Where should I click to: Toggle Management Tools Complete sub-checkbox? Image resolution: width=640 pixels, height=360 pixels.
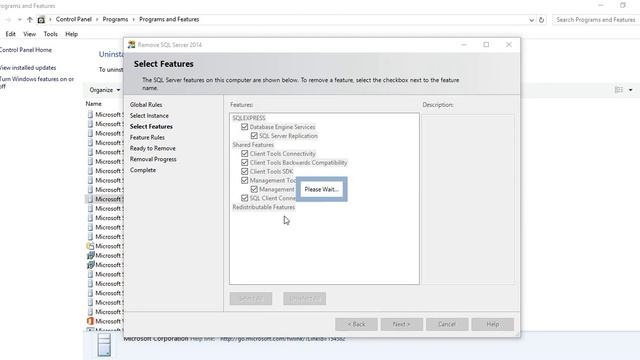pyautogui.click(x=254, y=189)
